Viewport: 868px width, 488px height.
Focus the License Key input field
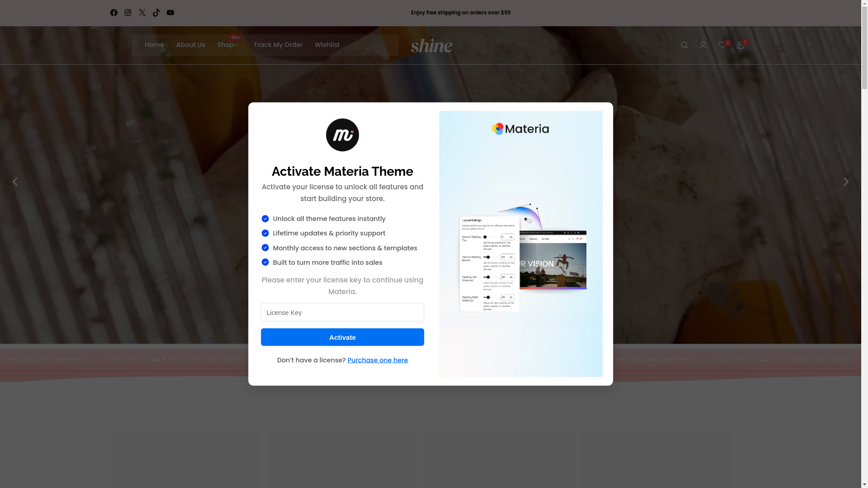coord(343,312)
